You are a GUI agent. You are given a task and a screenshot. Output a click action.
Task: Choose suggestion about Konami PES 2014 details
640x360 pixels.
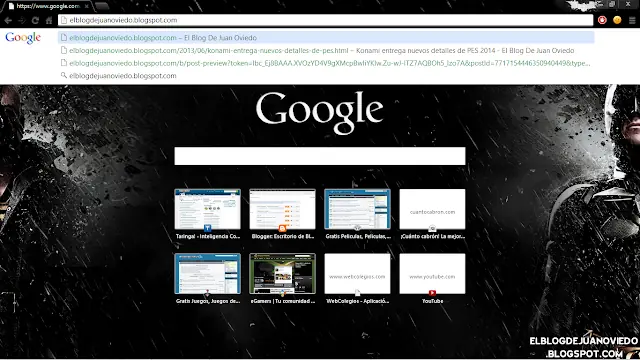[326, 50]
